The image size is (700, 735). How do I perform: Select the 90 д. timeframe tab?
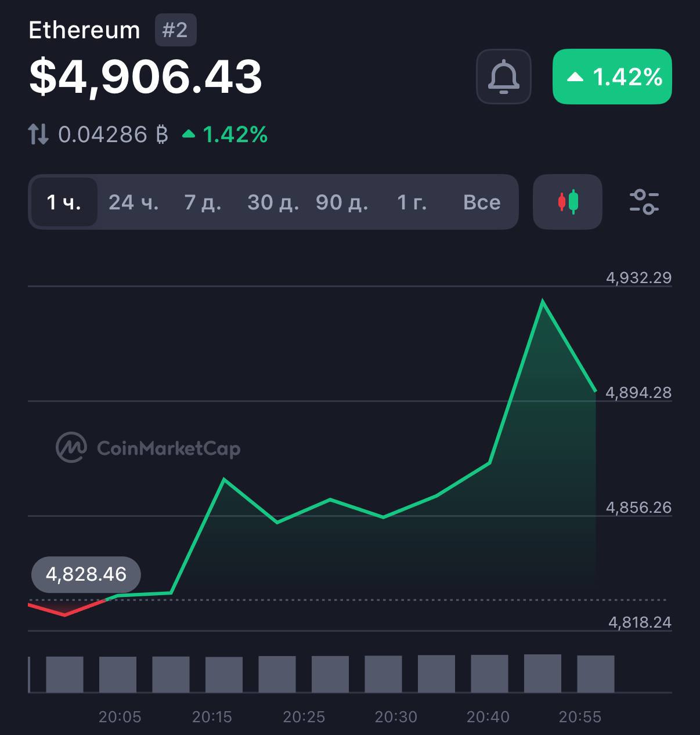click(342, 202)
